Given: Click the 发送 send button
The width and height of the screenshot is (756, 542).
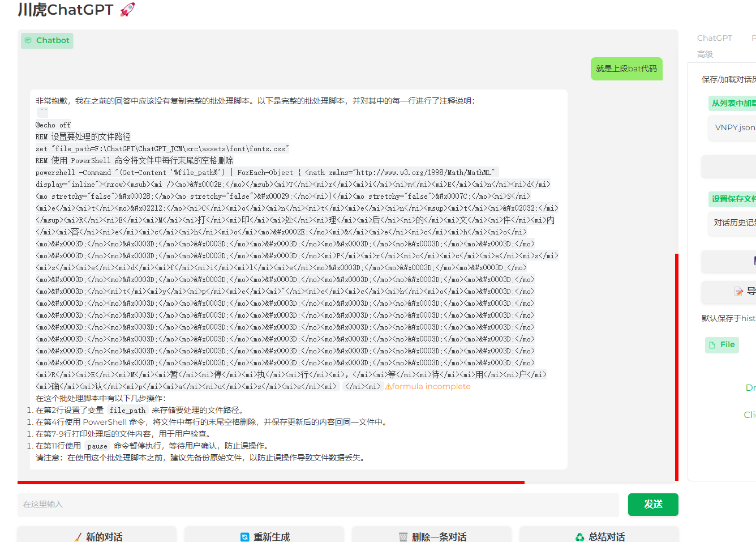Looking at the screenshot, I should click(653, 504).
